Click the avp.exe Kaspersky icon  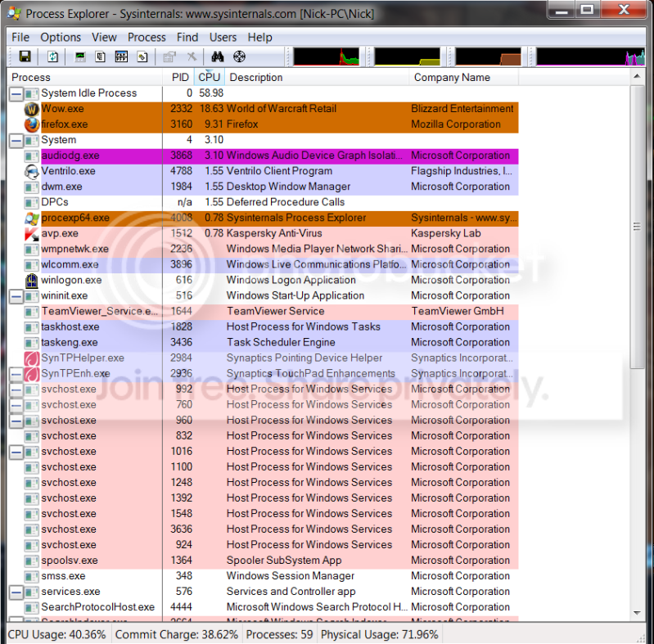(32, 233)
